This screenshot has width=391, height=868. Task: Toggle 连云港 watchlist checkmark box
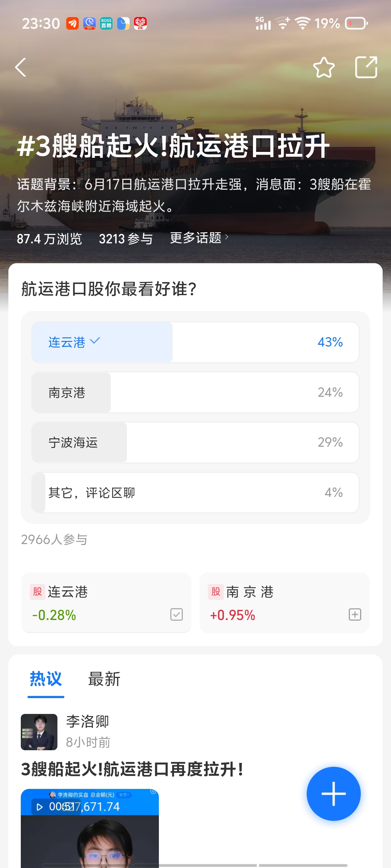pos(177,614)
